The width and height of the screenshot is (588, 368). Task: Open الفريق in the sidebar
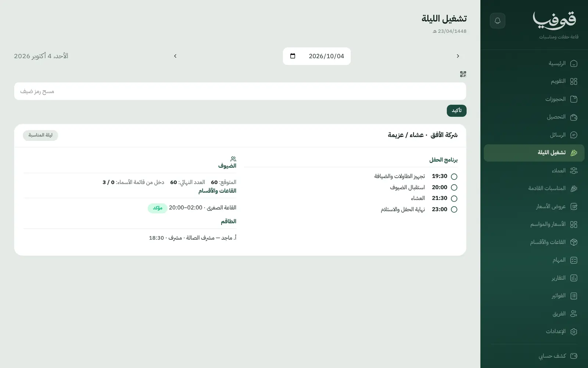pyautogui.click(x=534, y=314)
